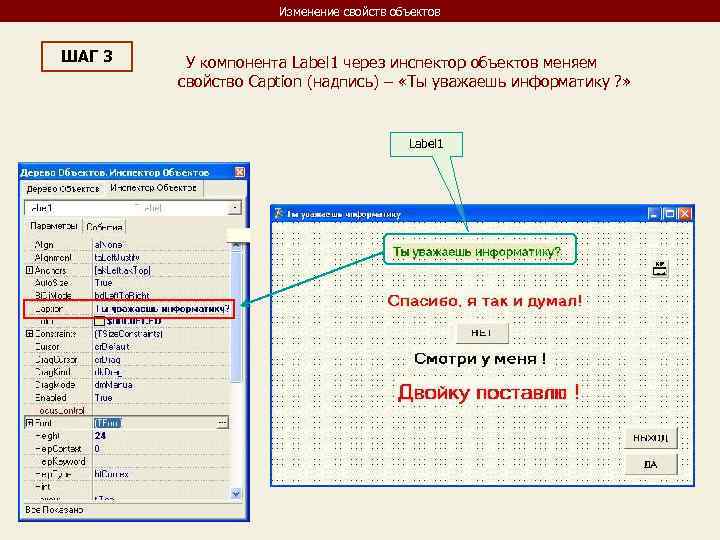Click the dmManual value
The image size is (720, 540).
click(x=113, y=385)
